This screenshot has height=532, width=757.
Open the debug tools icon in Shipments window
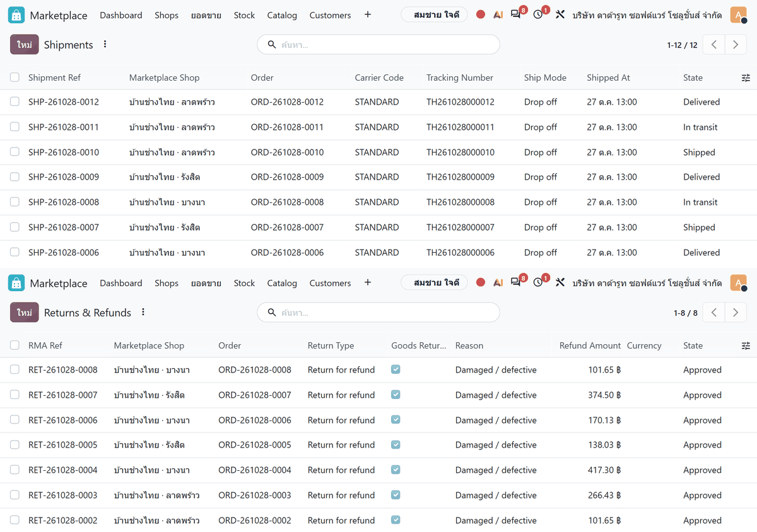pyautogui.click(x=560, y=14)
